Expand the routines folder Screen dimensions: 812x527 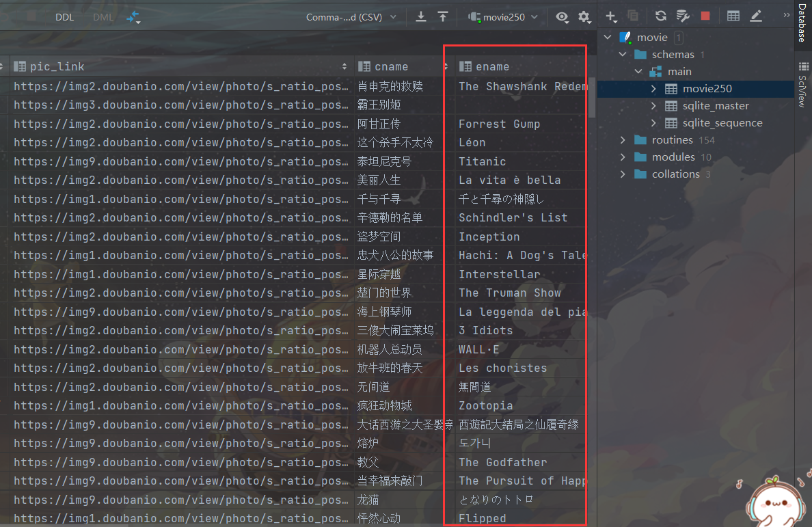point(623,139)
